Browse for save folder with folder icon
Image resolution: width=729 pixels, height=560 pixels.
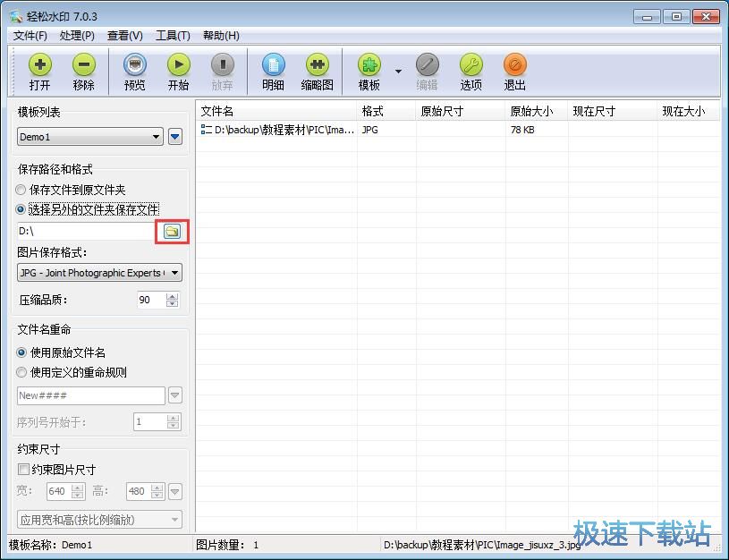pyautogui.click(x=172, y=231)
